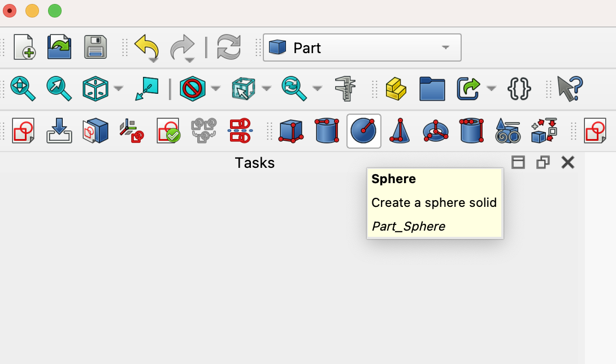This screenshot has width=616, height=364.
Task: Select the Sphere primitive tool
Action: point(363,131)
